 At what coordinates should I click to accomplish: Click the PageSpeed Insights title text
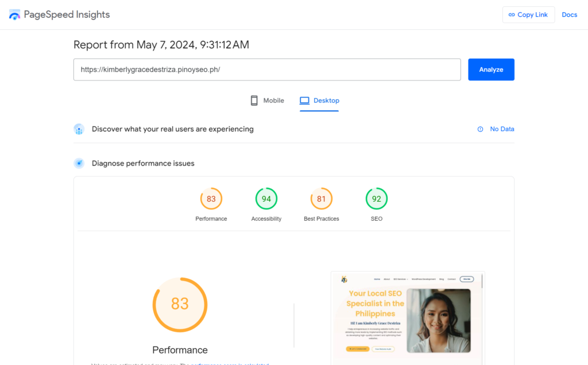67,14
